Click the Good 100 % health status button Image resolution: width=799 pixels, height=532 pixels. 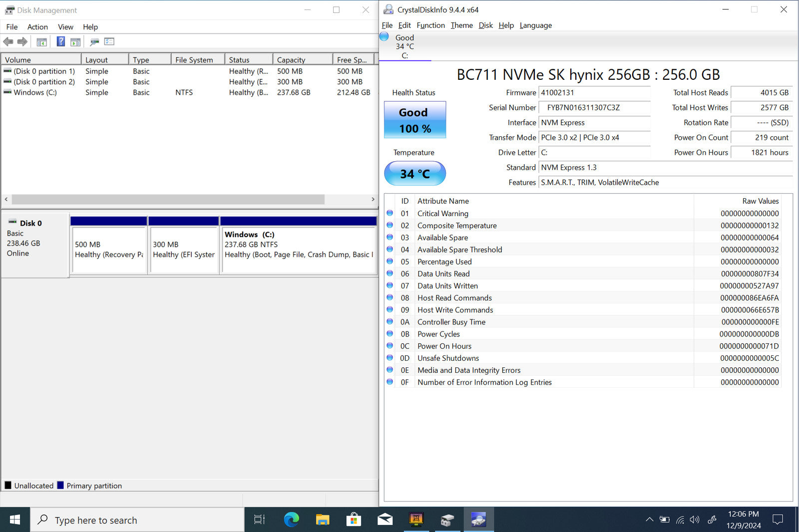pos(414,120)
